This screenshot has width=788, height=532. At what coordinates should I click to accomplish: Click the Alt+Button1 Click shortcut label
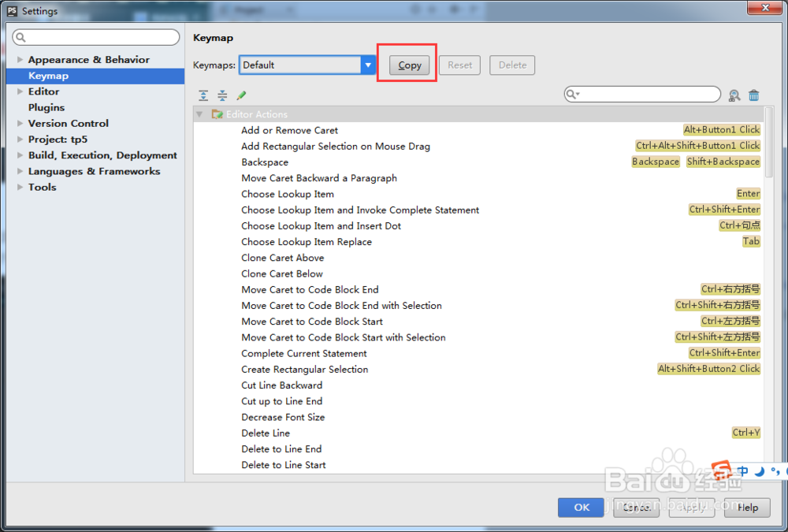coord(721,130)
